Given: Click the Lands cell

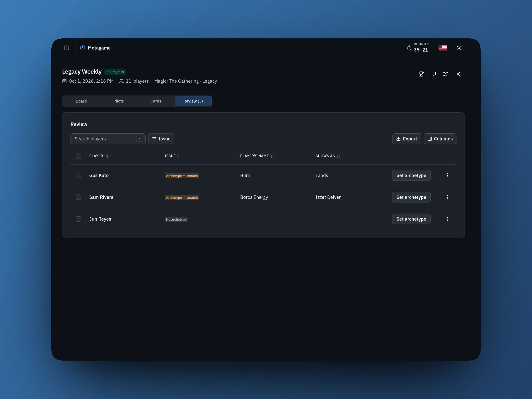Looking at the screenshot, I should tap(322, 175).
